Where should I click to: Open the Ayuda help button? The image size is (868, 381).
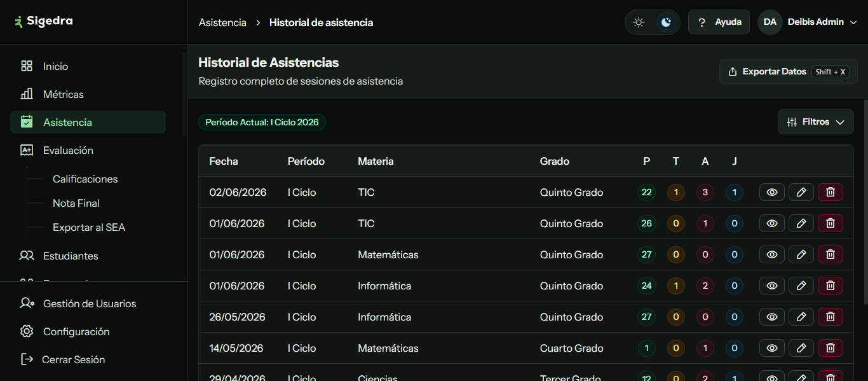[719, 22]
